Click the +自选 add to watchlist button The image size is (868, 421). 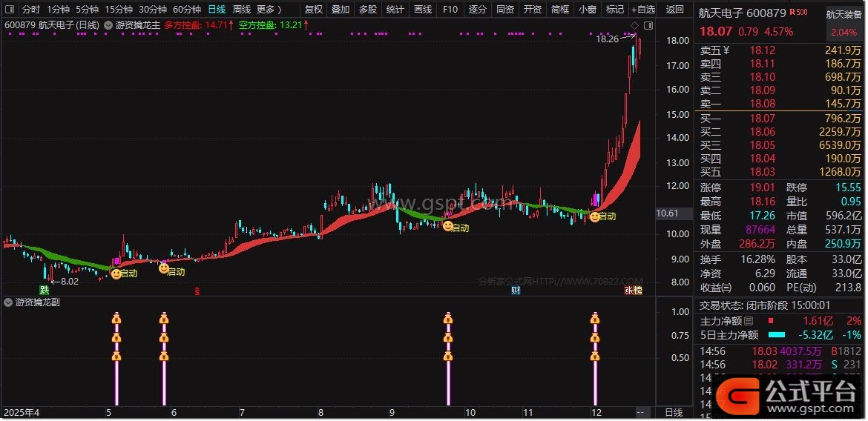tap(642, 10)
